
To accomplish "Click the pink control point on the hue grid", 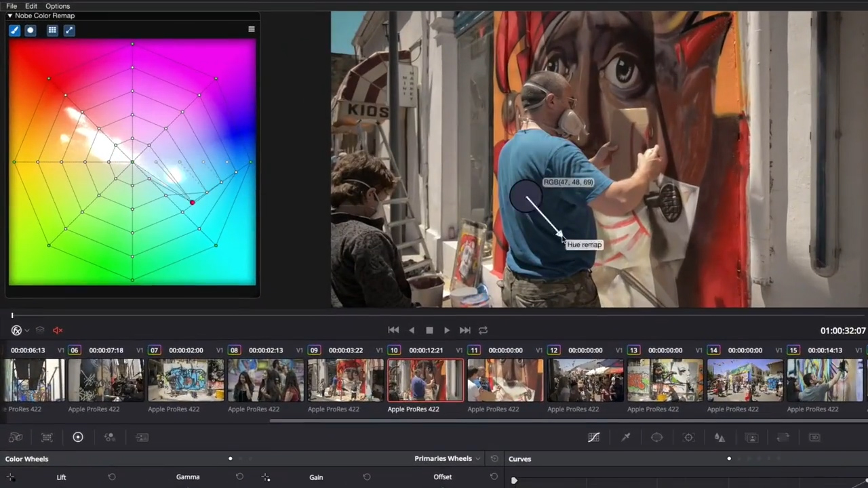I will [192, 203].
